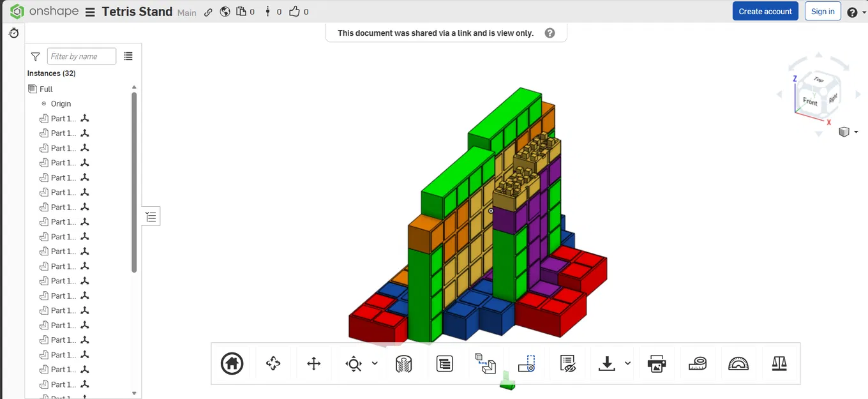Select the Main workspace label
This screenshot has width=868, height=399.
186,13
